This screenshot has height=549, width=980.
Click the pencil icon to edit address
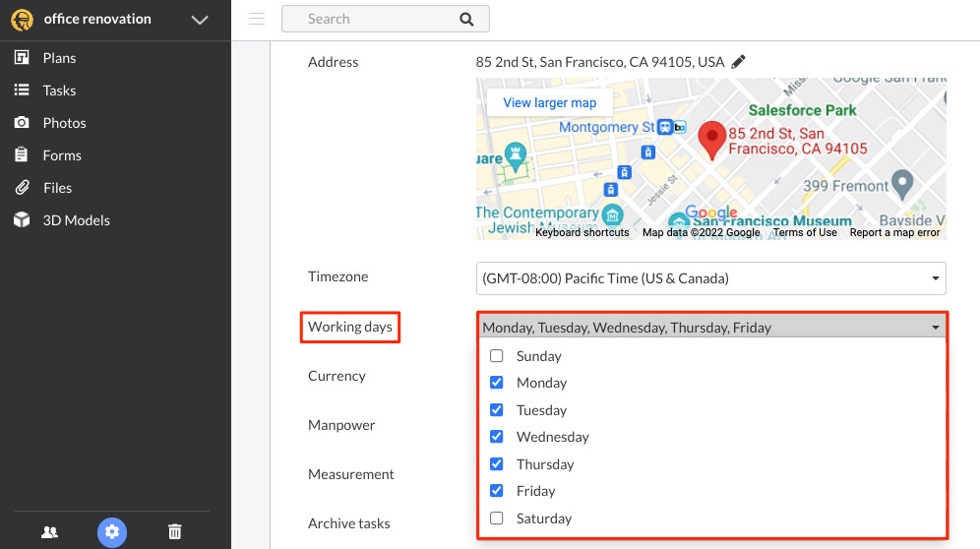click(x=739, y=62)
